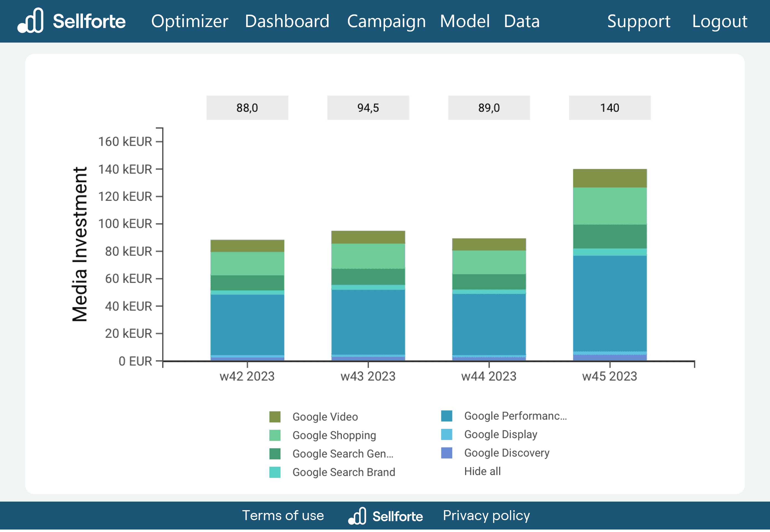The height and width of the screenshot is (532, 770).
Task: Click Google Performance segment in w44 bar
Action: (489, 325)
